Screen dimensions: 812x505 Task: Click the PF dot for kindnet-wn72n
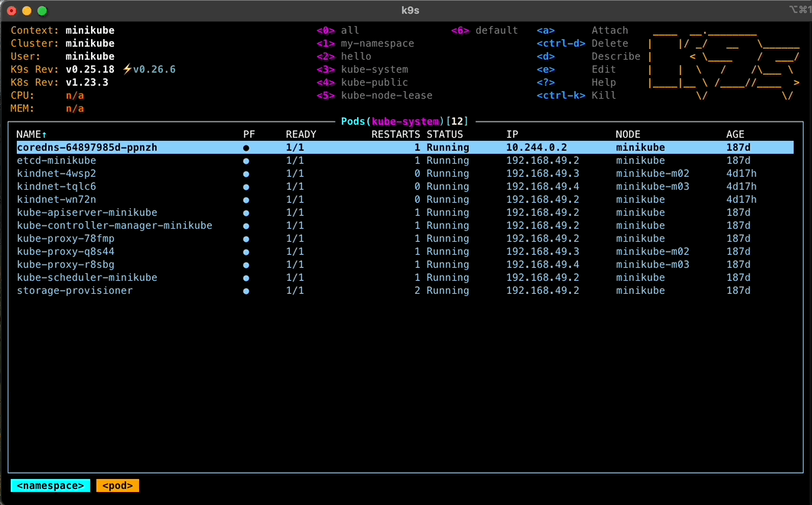coord(246,200)
